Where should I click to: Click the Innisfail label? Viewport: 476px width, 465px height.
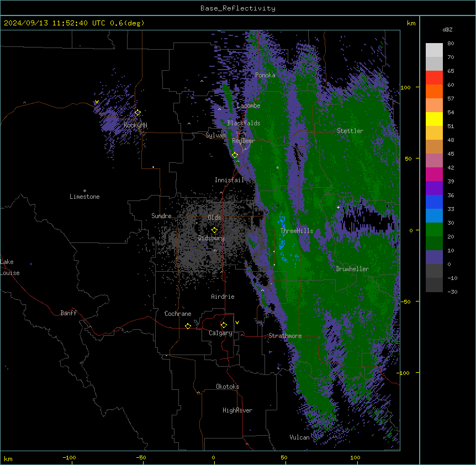click(229, 180)
